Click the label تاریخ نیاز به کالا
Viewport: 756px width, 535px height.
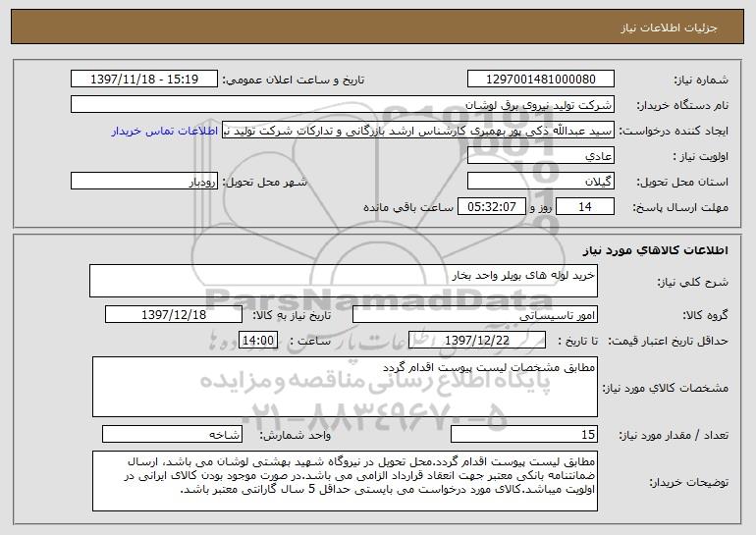coord(292,316)
